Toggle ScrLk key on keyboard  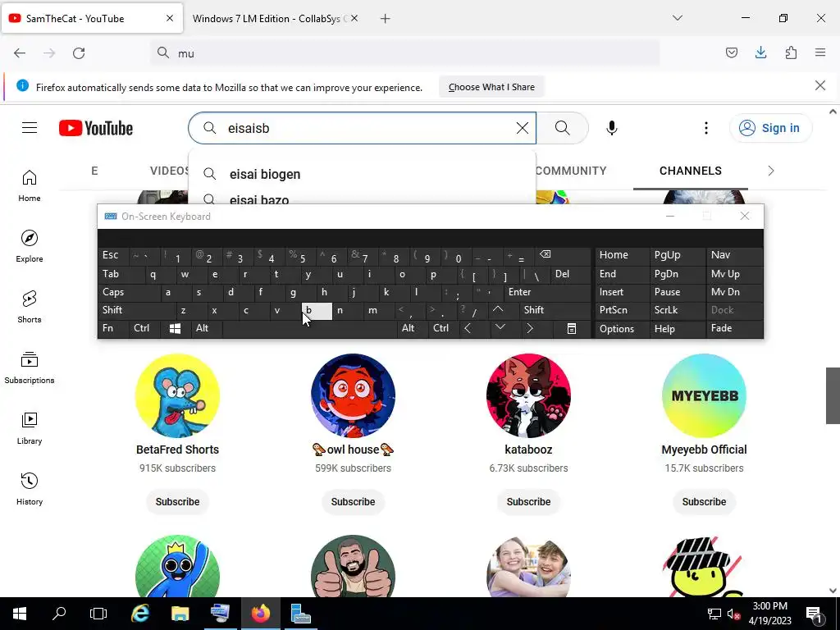pyautogui.click(x=677, y=310)
